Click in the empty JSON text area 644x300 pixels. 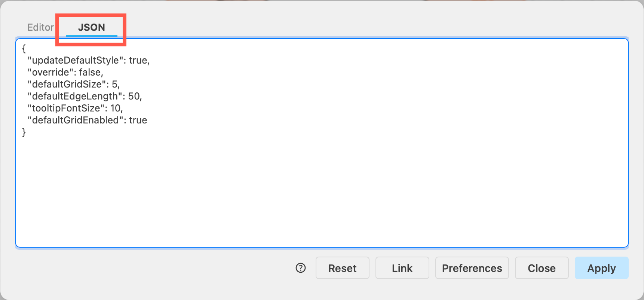click(x=322, y=191)
